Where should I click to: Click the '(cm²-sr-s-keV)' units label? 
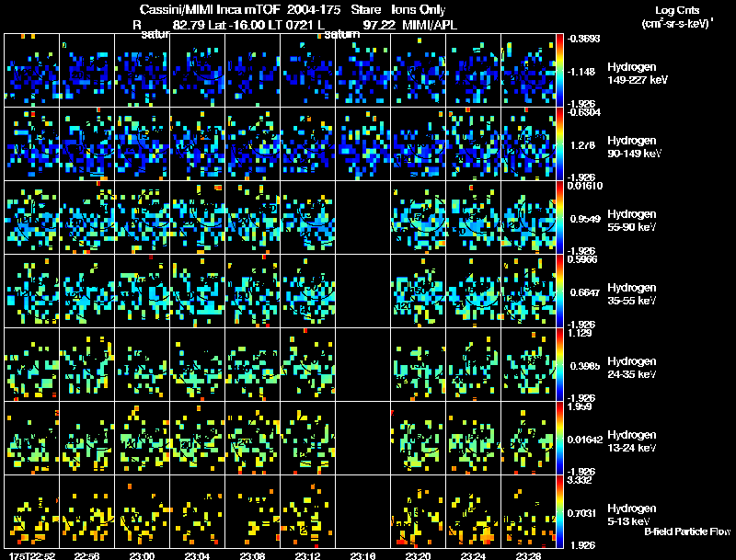coord(675,24)
